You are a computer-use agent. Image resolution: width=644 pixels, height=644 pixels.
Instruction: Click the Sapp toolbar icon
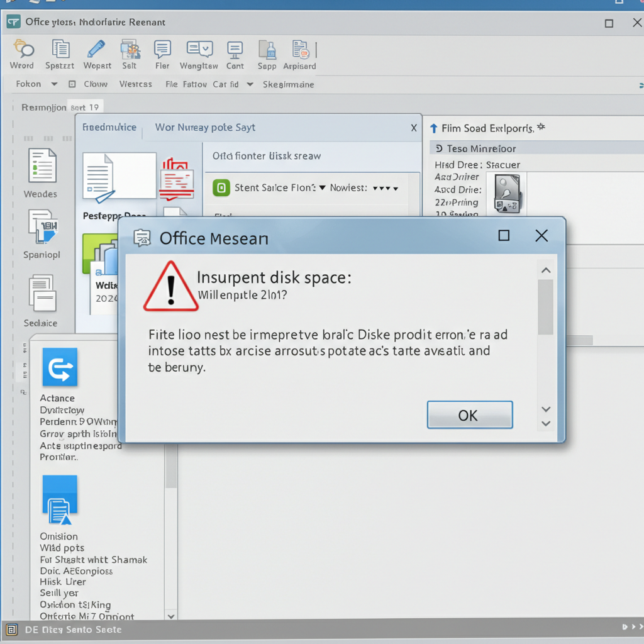(x=267, y=50)
